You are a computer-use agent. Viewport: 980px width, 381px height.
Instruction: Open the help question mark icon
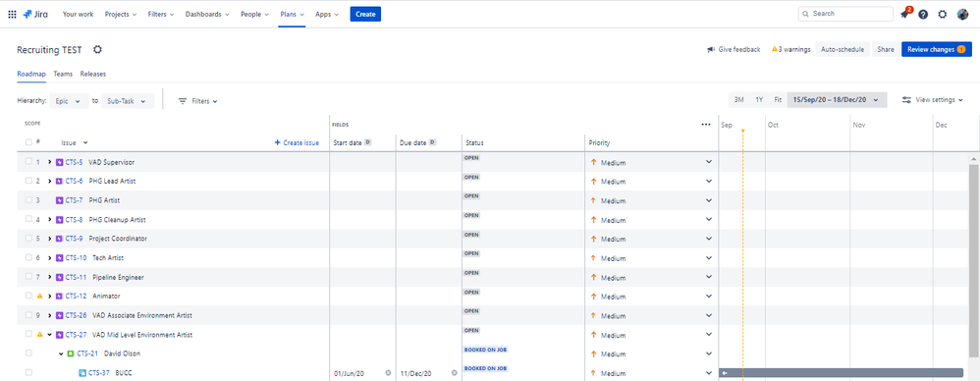tap(923, 14)
